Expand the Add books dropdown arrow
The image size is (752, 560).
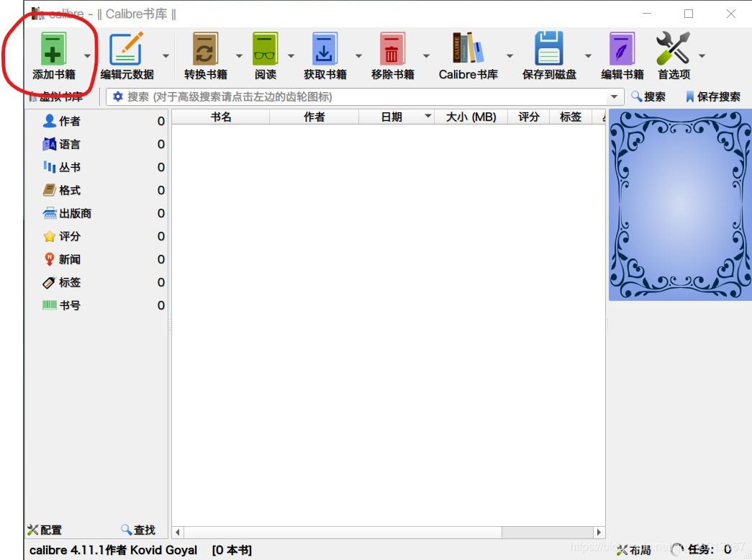click(x=87, y=55)
